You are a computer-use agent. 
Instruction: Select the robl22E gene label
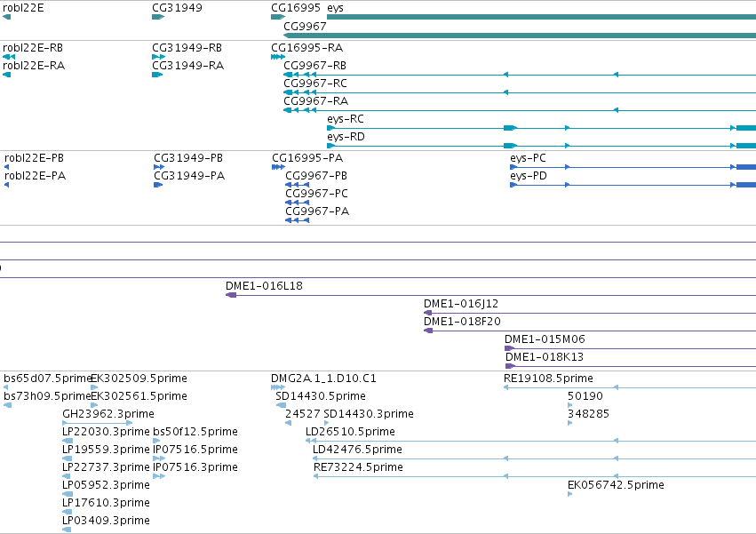click(x=23, y=8)
